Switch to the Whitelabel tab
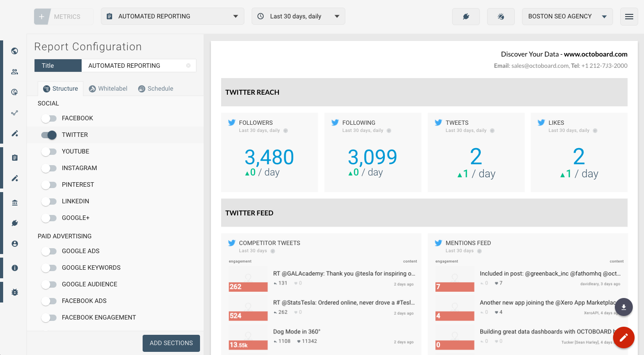 click(108, 88)
